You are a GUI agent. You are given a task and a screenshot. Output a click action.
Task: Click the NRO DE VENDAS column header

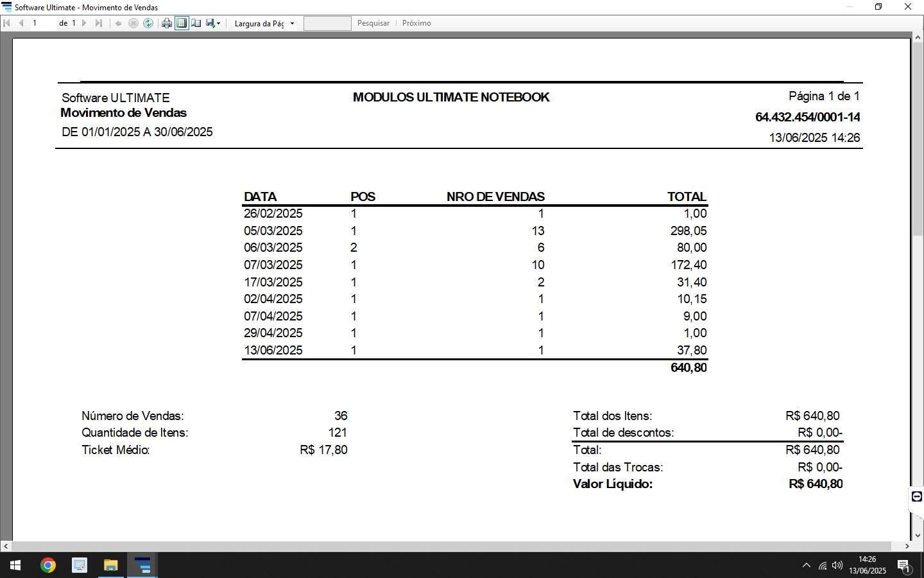coord(495,197)
